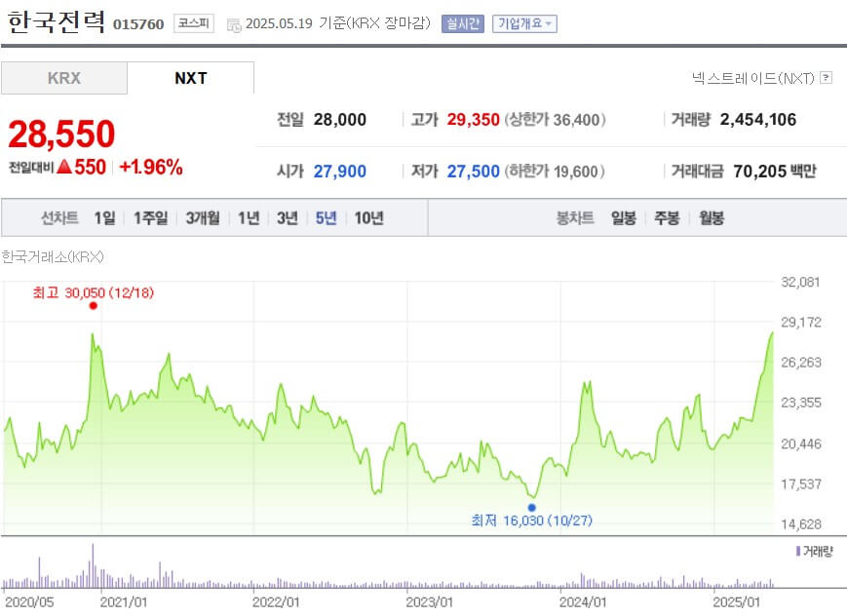The image size is (847, 616).
Task: Click the calendar icon beside the date
Action: [232, 26]
